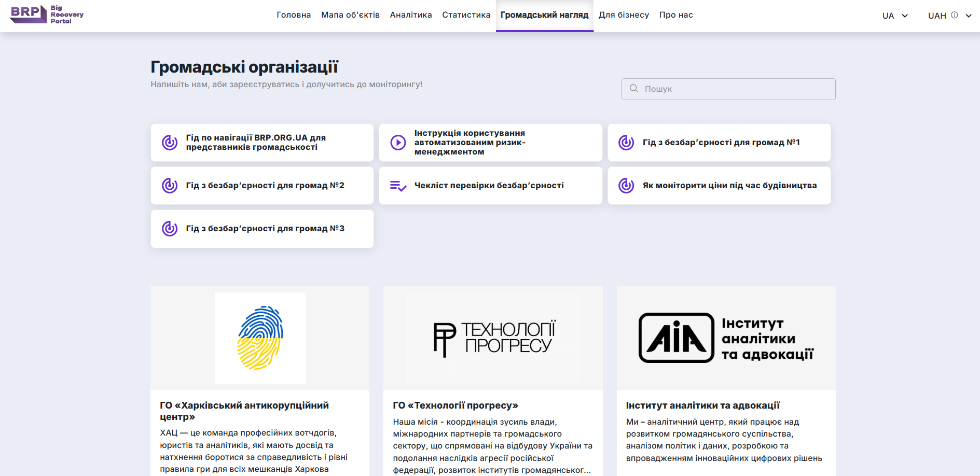Click the checklist icon for Чекліст перевірки безбар'єрності
Image resolution: width=980 pixels, height=476 pixels.
398,186
